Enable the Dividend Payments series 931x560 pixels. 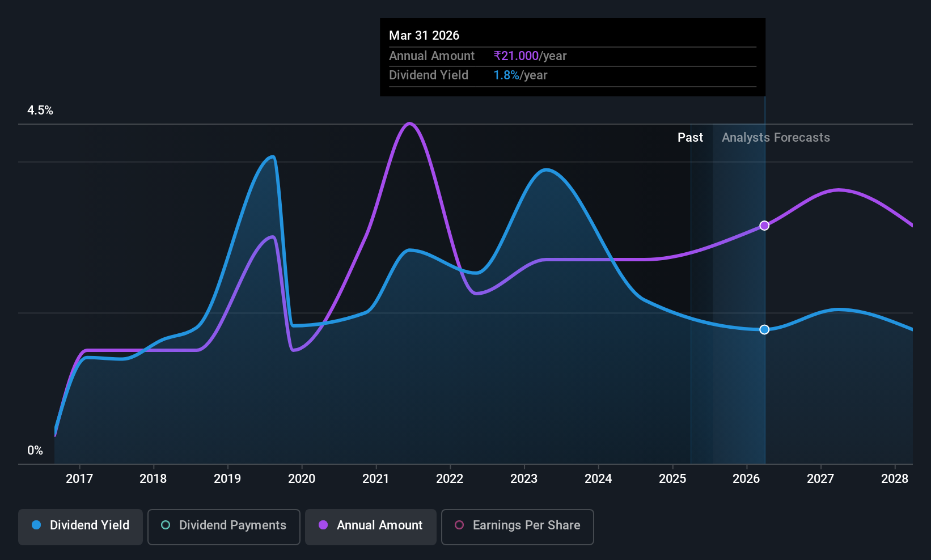(x=224, y=527)
